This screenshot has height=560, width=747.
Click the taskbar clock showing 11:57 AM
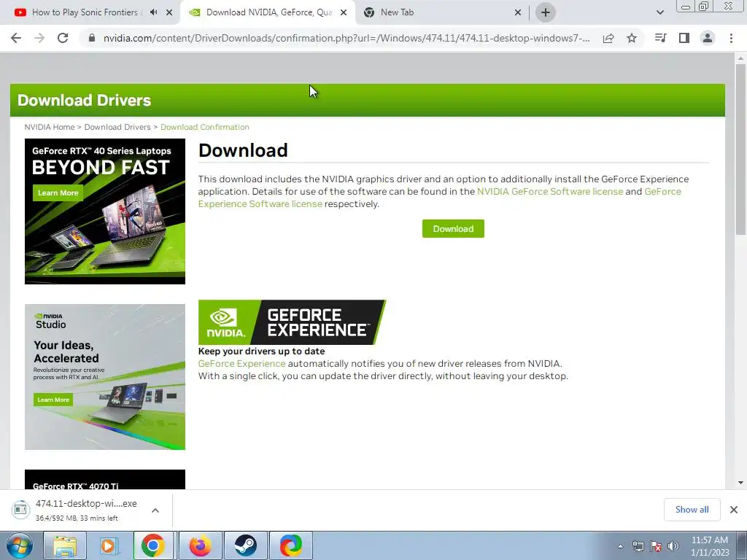coord(709,546)
